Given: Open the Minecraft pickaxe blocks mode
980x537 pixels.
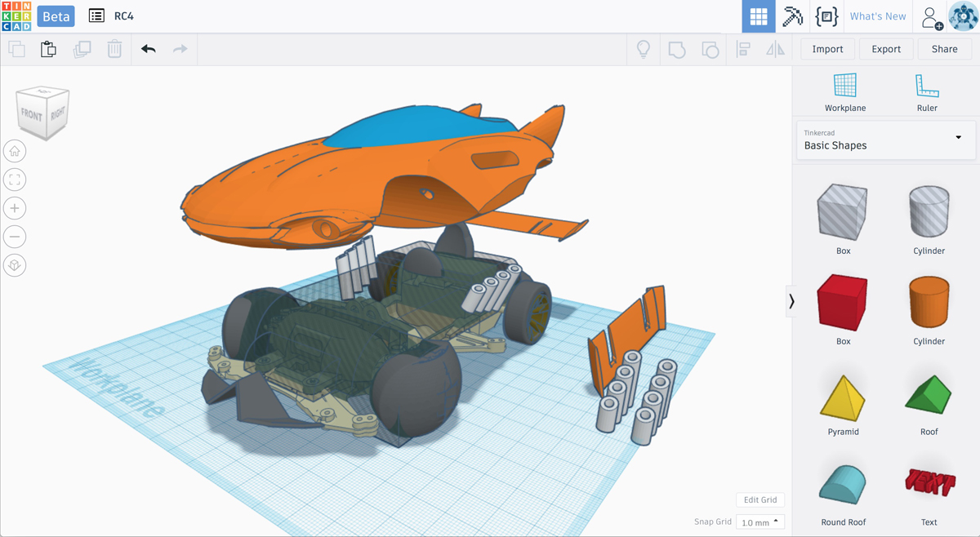Looking at the screenshot, I should (x=792, y=16).
